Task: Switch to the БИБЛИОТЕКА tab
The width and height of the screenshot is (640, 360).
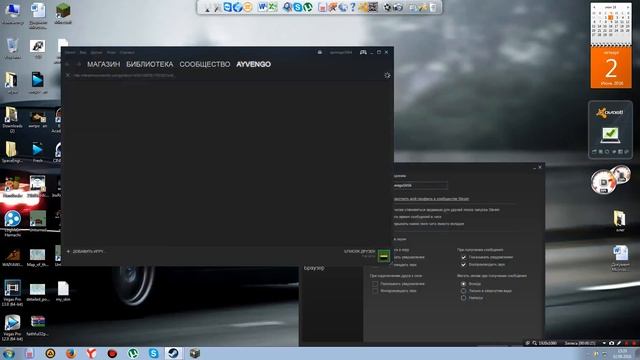Action: click(150, 64)
